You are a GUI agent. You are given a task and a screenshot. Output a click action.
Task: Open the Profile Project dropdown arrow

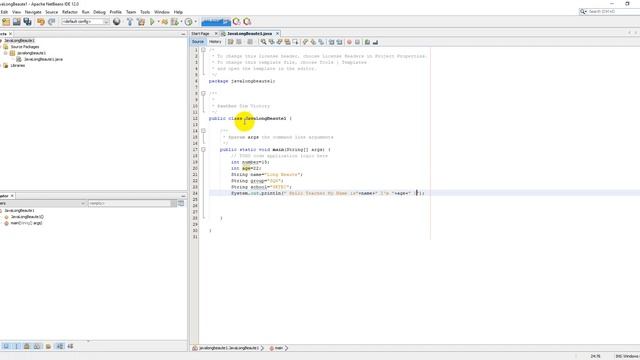tap(196, 22)
